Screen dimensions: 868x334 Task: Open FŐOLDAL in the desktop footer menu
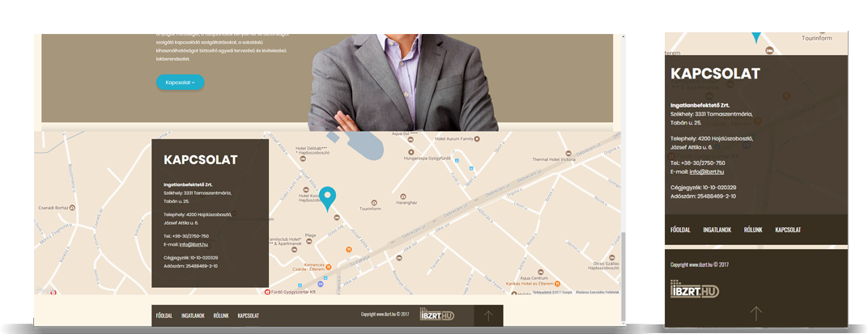coord(164,315)
